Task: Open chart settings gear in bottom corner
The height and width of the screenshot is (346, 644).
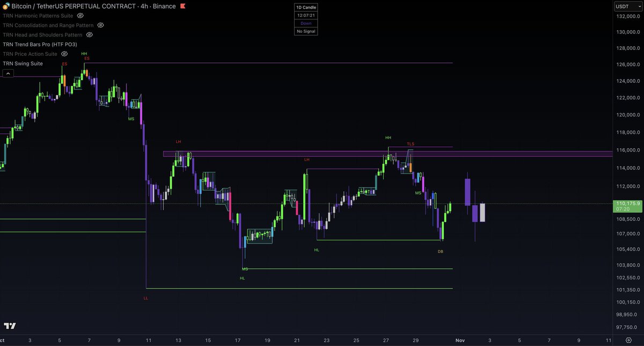Action: click(628, 341)
